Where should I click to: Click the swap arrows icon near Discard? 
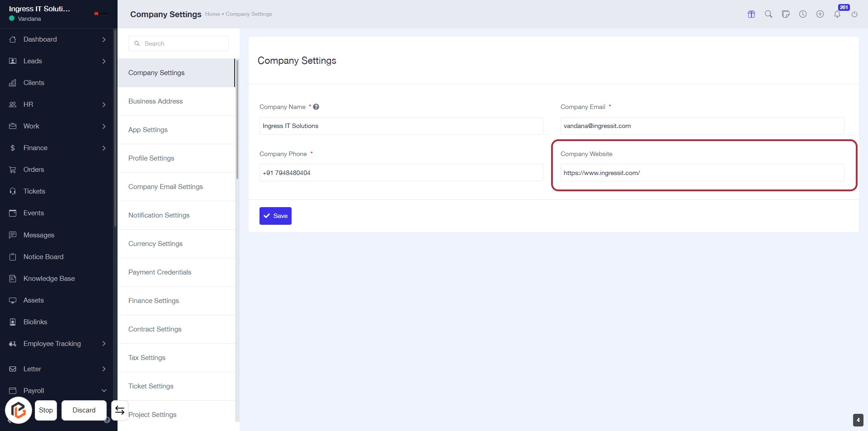tap(120, 410)
